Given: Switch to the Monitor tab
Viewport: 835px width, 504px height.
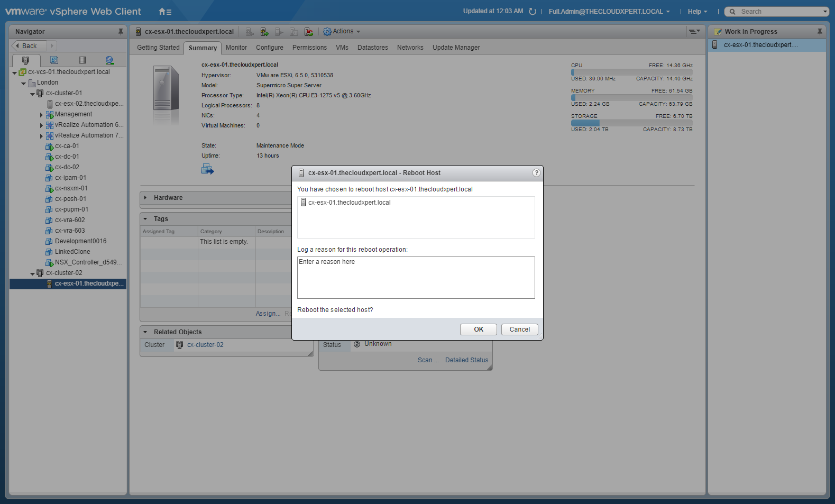Looking at the screenshot, I should click(x=236, y=48).
